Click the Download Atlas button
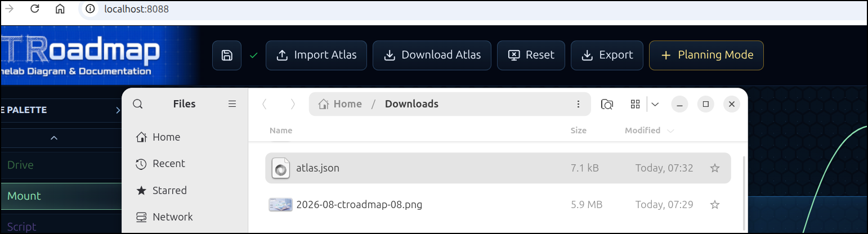868x234 pixels. point(432,55)
